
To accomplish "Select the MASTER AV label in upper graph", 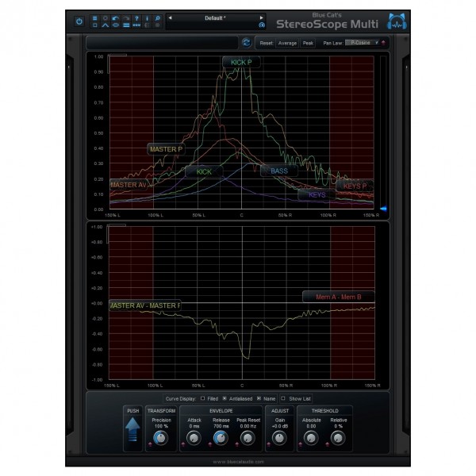I will click(129, 185).
